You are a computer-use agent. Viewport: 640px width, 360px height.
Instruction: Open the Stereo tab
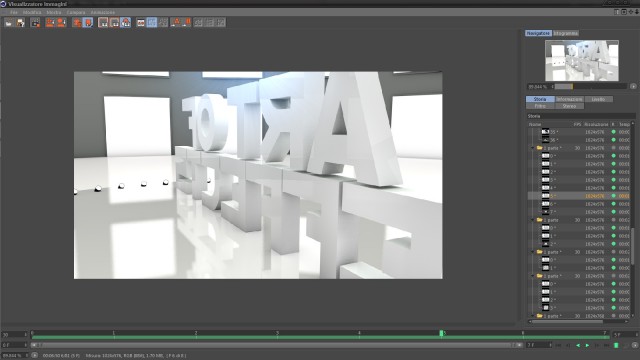pyautogui.click(x=569, y=106)
